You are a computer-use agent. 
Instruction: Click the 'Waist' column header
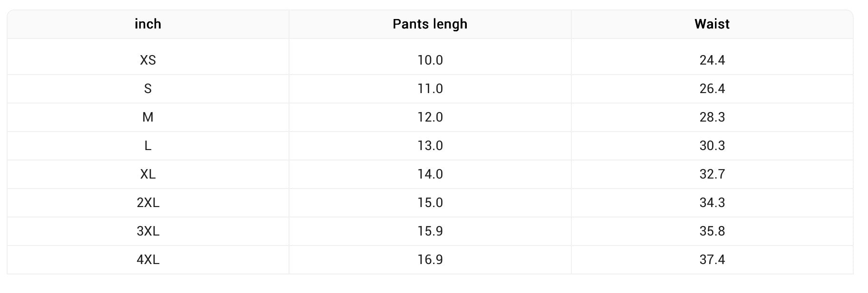click(712, 24)
